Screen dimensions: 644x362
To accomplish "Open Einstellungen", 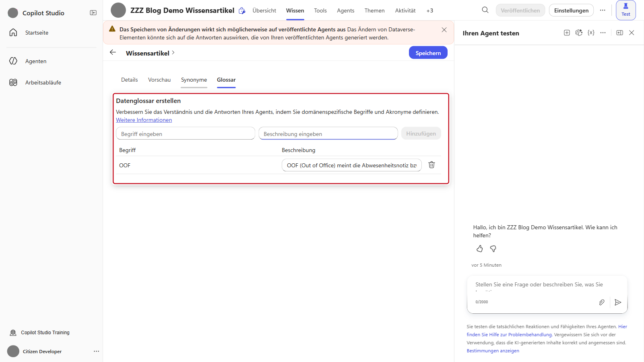I will pyautogui.click(x=571, y=10).
